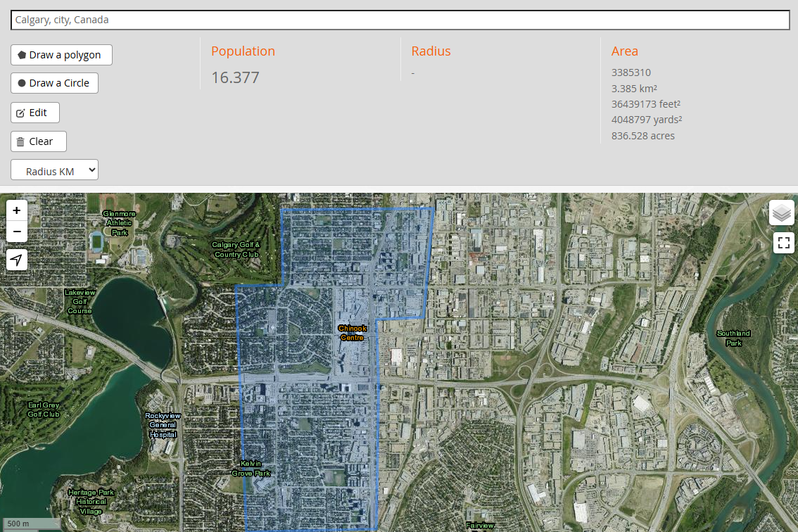Click the locate me arrow icon
The width and height of the screenshot is (798, 532).
pyautogui.click(x=17, y=260)
